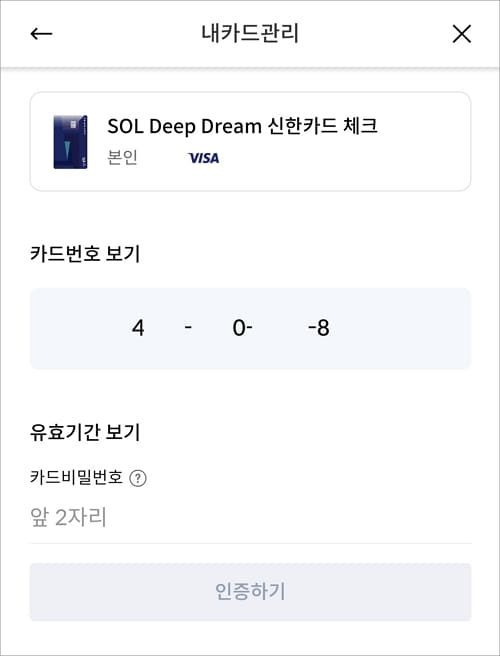The height and width of the screenshot is (656, 500).
Task: Tap the -8 segment of the card number
Action: tap(319, 328)
